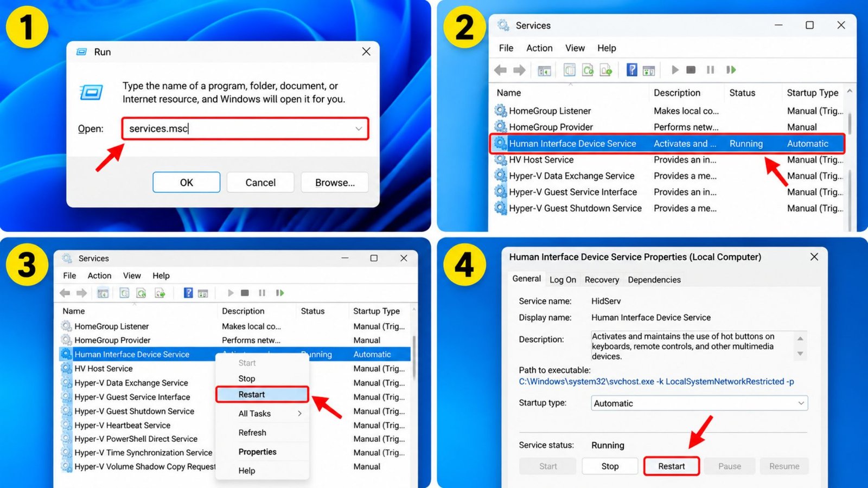The image size is (868, 488).
Task: Open the Run dialog's Open dropdown arrow
Action: pos(359,129)
